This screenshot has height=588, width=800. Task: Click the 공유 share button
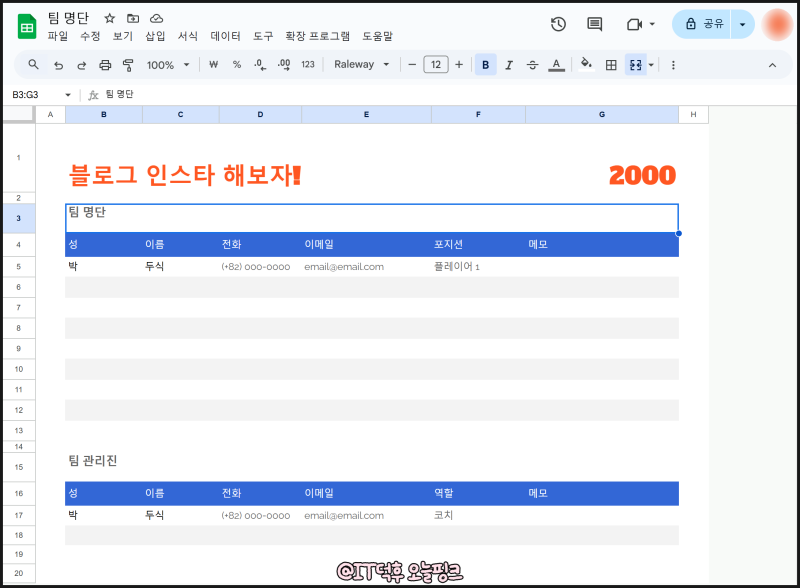(x=702, y=24)
